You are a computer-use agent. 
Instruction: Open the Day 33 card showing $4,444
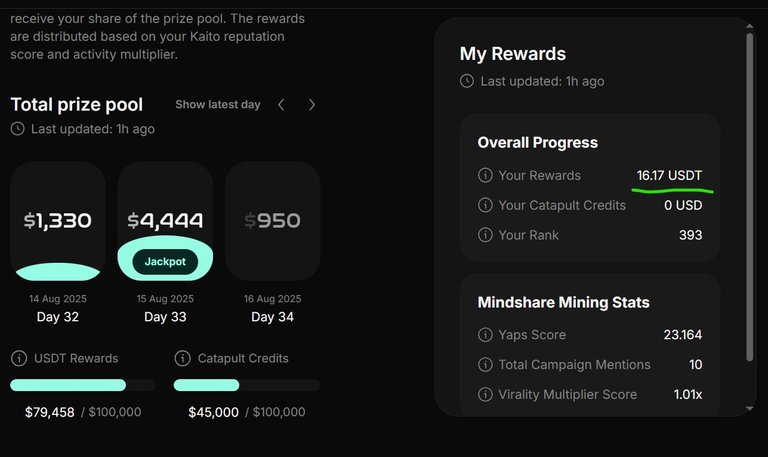(165, 221)
